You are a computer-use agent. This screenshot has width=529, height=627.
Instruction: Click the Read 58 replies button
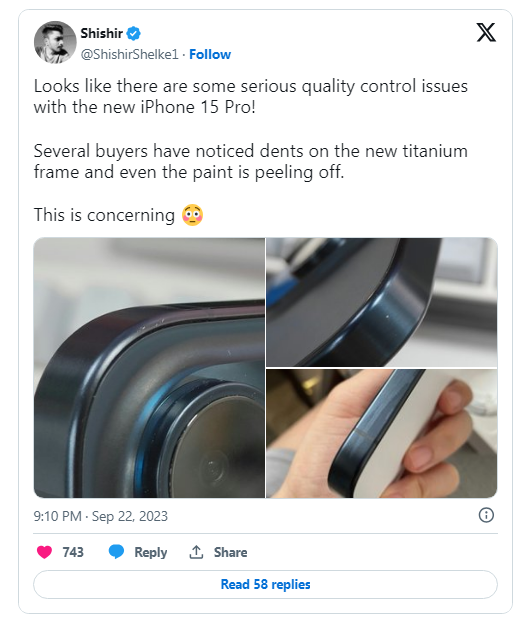(x=265, y=585)
